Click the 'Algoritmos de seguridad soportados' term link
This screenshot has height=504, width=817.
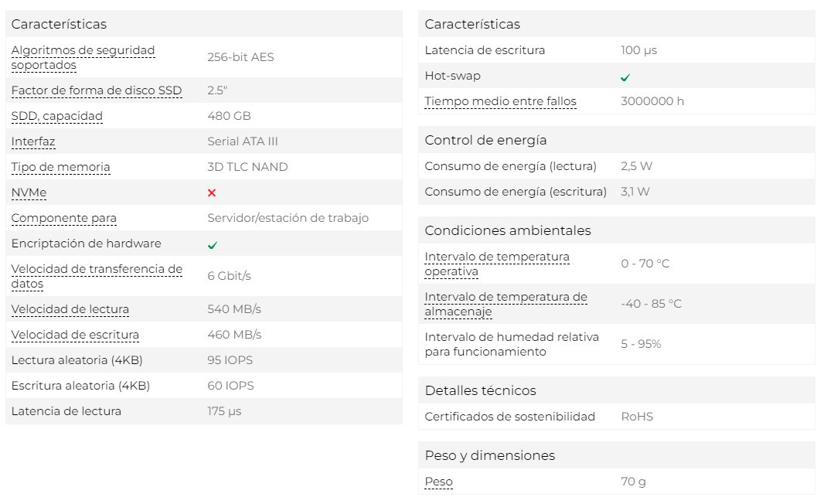pyautogui.click(x=83, y=57)
